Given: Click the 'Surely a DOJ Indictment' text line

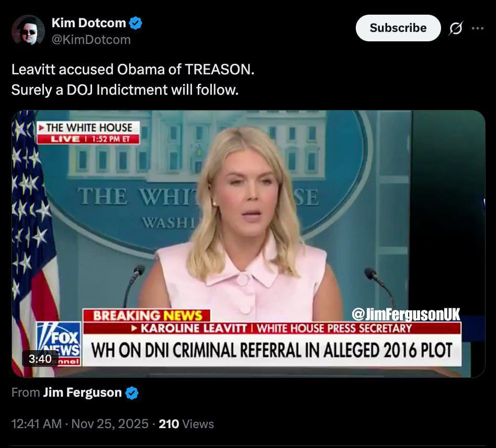Looking at the screenshot, I should (125, 90).
